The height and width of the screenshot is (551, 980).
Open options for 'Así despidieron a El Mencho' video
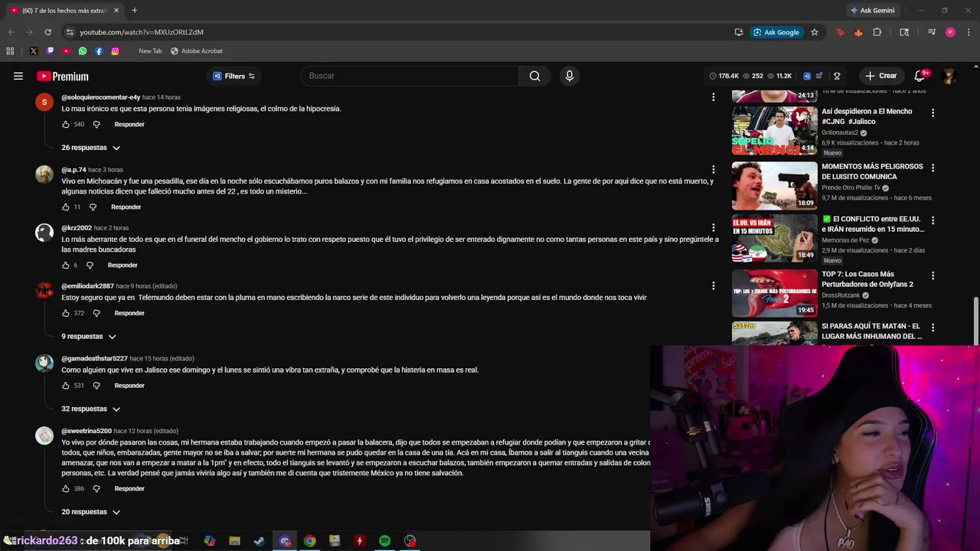point(933,112)
